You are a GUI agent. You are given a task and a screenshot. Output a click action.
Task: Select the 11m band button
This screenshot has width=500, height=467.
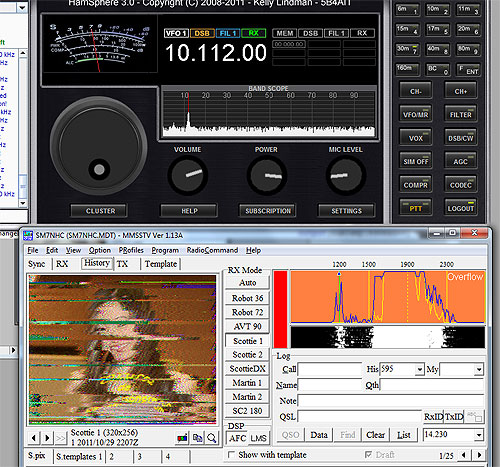tap(468, 9)
